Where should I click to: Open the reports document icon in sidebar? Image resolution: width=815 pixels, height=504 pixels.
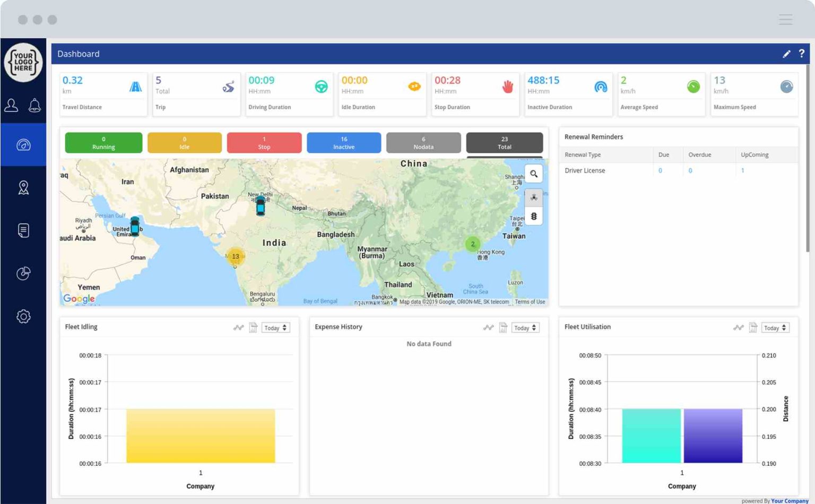[x=23, y=230]
